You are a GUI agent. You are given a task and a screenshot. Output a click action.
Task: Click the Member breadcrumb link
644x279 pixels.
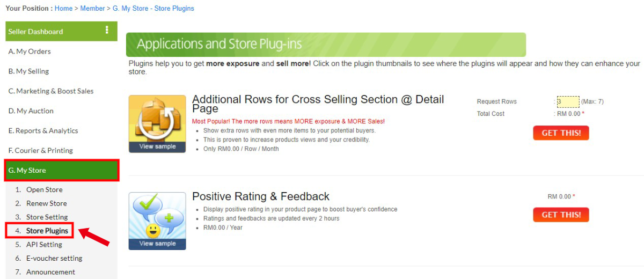click(93, 9)
